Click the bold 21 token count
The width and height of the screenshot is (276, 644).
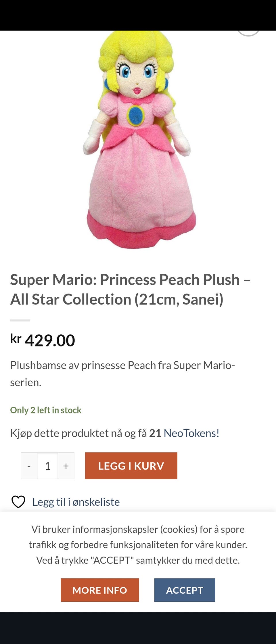155,433
